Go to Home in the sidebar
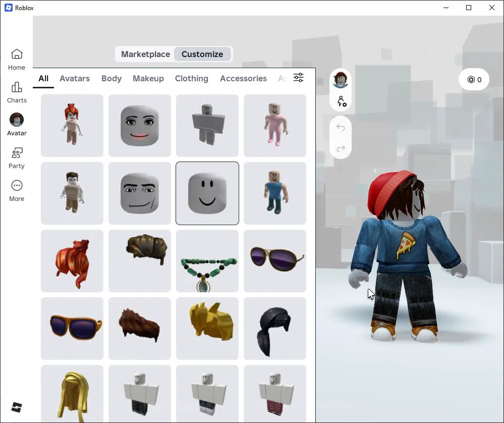Viewport: 504px width, 423px height. (x=17, y=60)
